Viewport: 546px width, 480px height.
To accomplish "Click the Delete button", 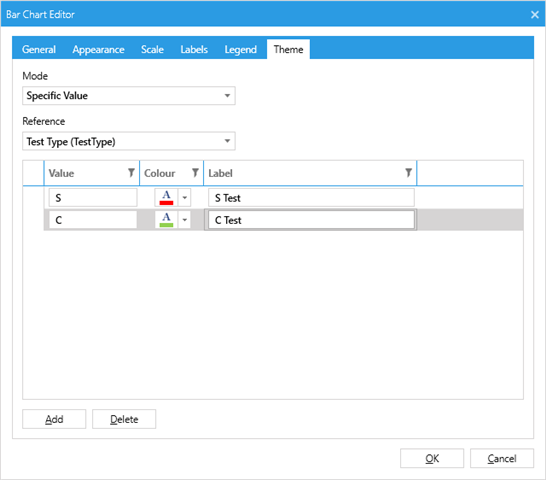I will click(x=124, y=419).
